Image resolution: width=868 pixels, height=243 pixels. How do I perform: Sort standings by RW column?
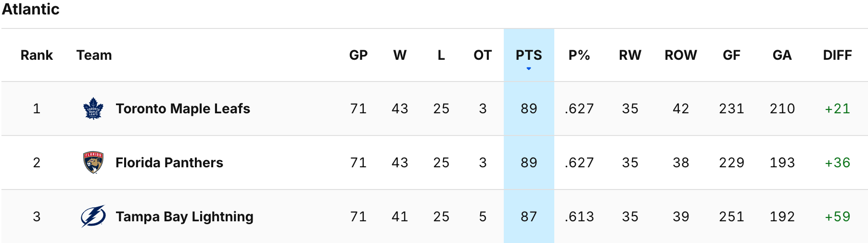pos(630,55)
